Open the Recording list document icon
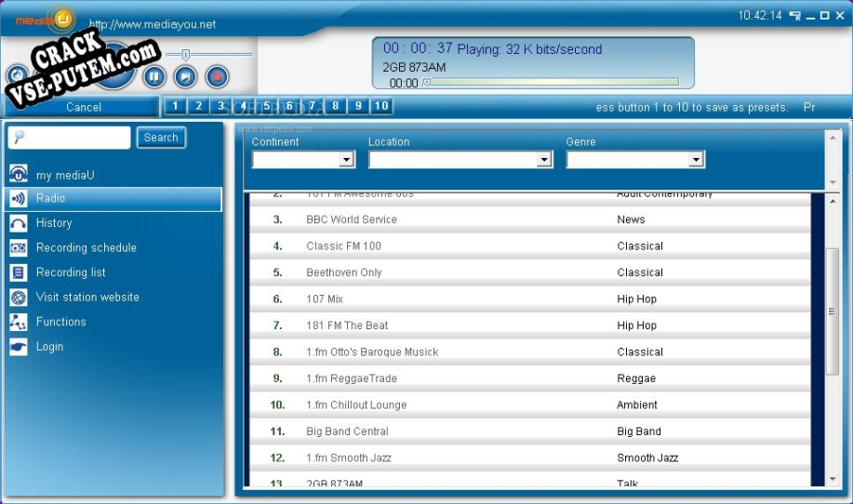The height and width of the screenshot is (504, 853). pyautogui.click(x=19, y=272)
